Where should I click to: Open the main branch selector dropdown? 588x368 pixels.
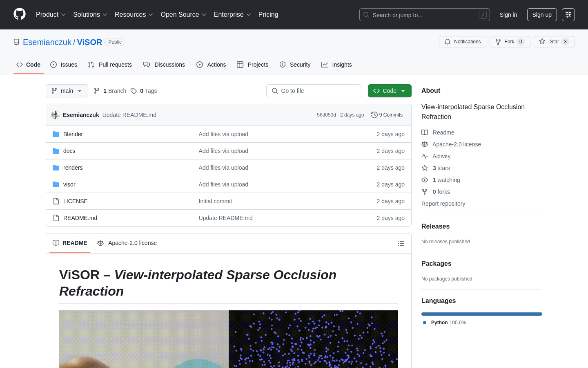(67, 91)
